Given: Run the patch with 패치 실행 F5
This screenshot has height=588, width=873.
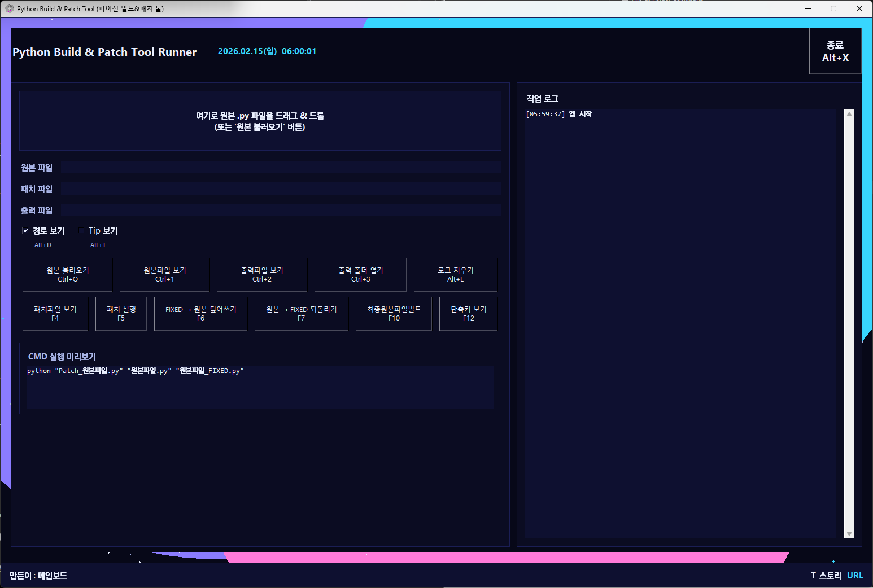Looking at the screenshot, I should pos(121,314).
